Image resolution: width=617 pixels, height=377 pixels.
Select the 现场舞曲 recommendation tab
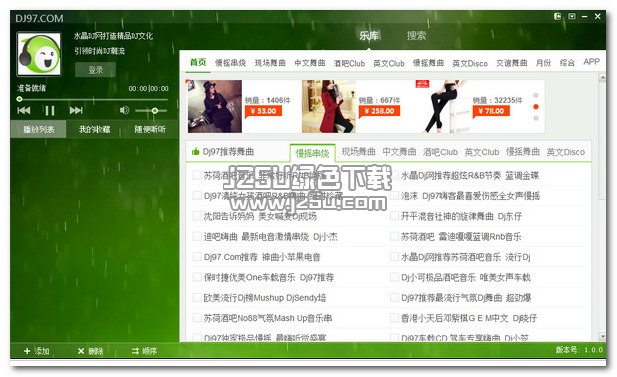coord(358,152)
